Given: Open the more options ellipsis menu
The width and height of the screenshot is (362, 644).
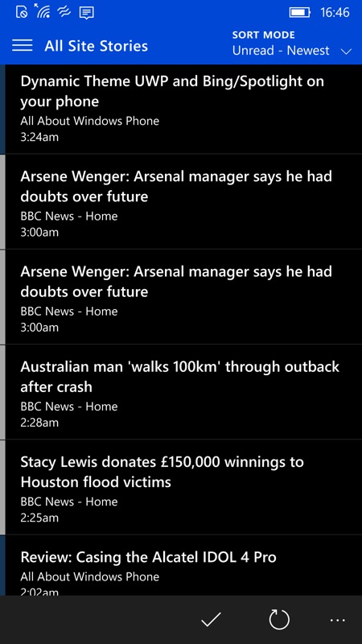Looking at the screenshot, I should point(338,620).
